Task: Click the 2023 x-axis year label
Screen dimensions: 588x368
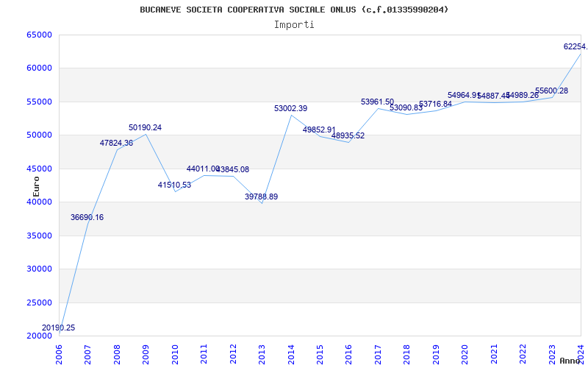Action: pos(552,354)
